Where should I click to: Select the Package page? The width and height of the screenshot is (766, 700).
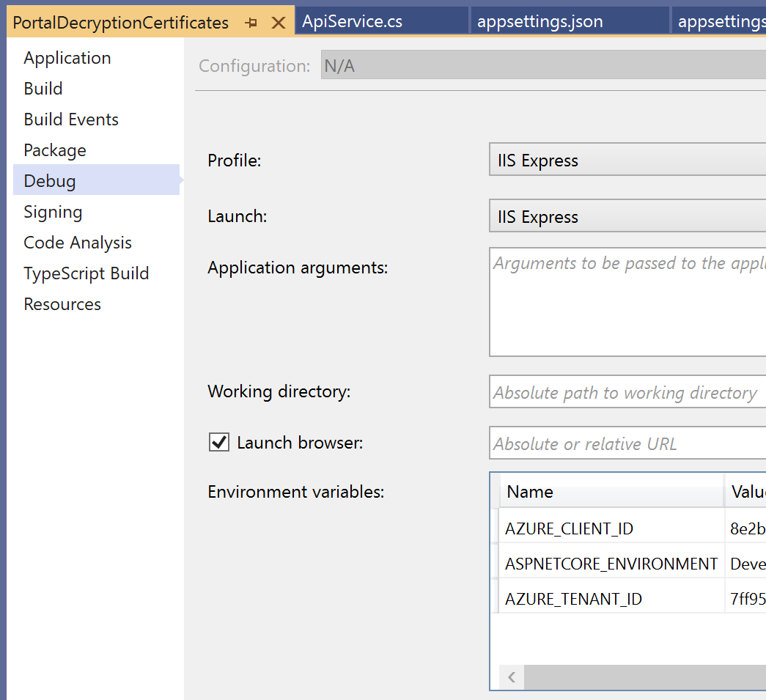[x=55, y=150]
